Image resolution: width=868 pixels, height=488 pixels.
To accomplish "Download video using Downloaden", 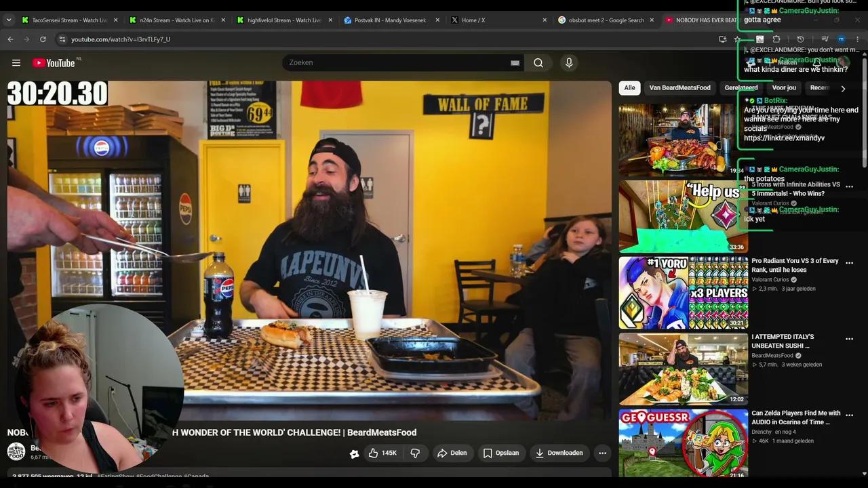I will pos(559,453).
